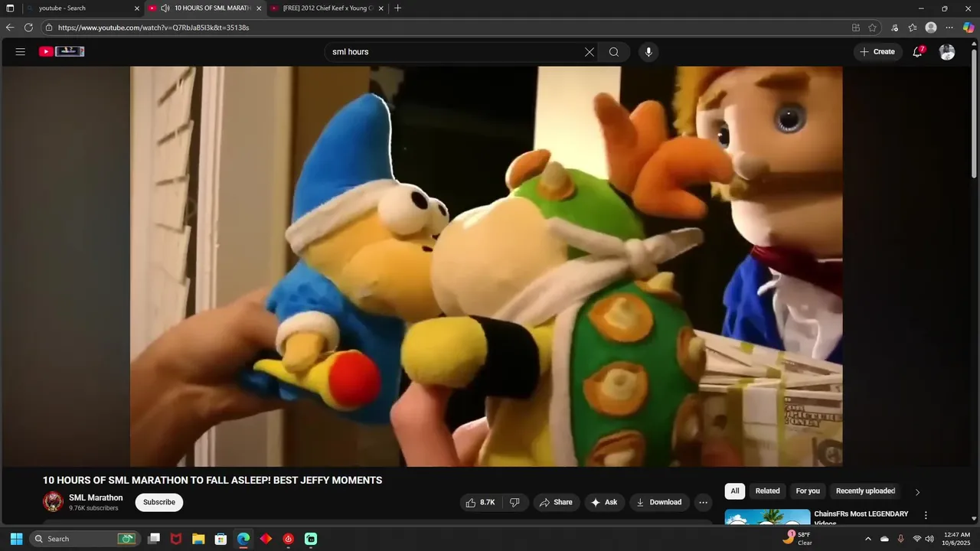The image size is (980, 551).
Task: Subscribe to SML Marathon channel
Action: coord(159,502)
